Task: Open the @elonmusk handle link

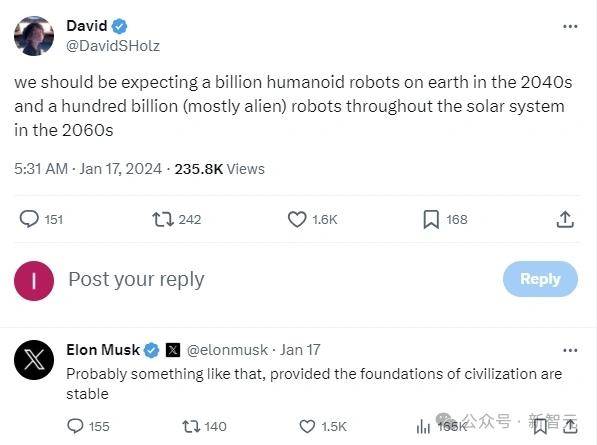Action: point(227,350)
